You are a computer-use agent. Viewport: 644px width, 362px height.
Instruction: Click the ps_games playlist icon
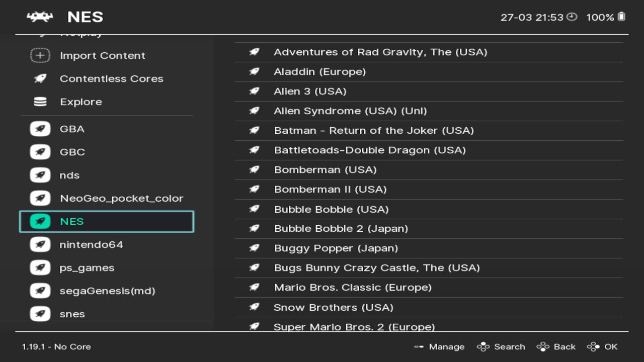pyautogui.click(x=40, y=267)
